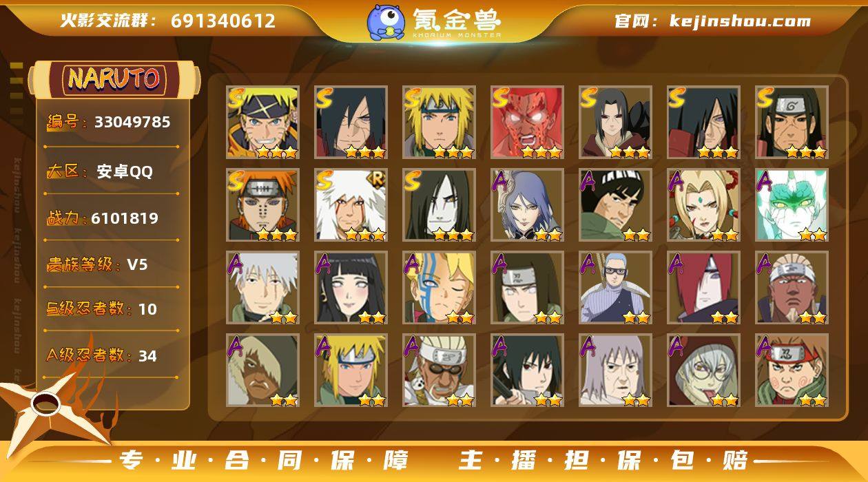
Task: Select the blue-haired Konan A-rank portrait
Action: point(528,205)
